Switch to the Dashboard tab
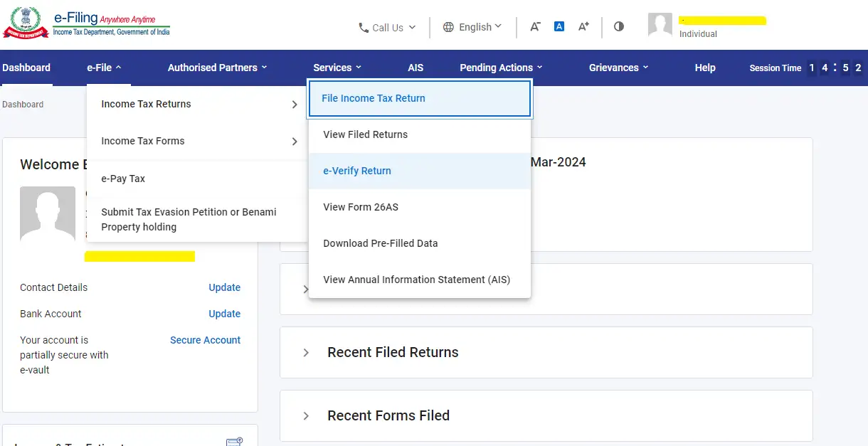The height and width of the screenshot is (446, 868). [x=26, y=68]
